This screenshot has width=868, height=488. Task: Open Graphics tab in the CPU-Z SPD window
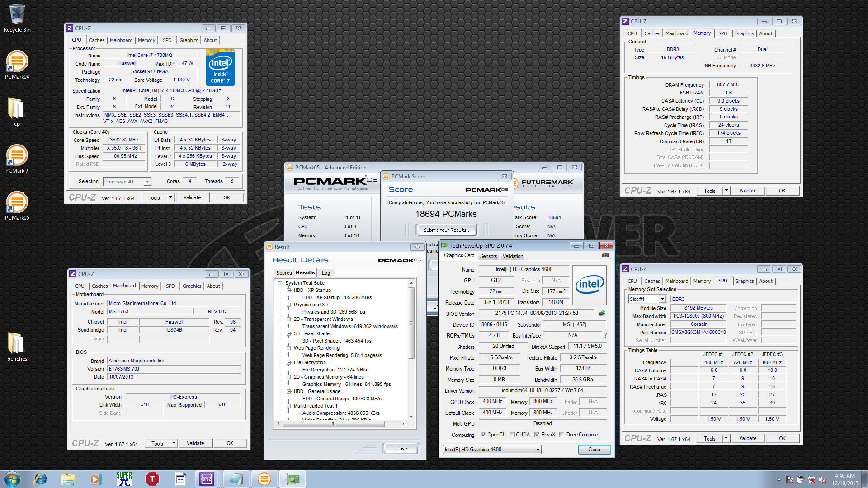point(744,281)
